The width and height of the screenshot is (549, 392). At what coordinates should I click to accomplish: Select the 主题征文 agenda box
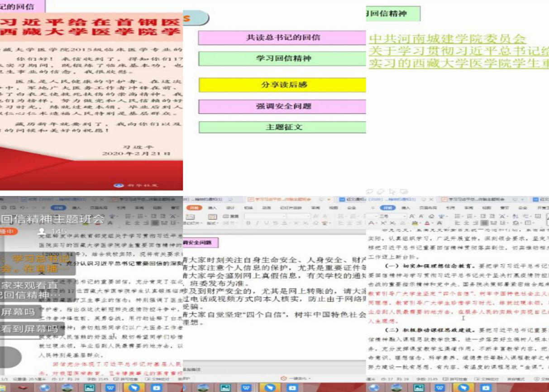(x=282, y=127)
